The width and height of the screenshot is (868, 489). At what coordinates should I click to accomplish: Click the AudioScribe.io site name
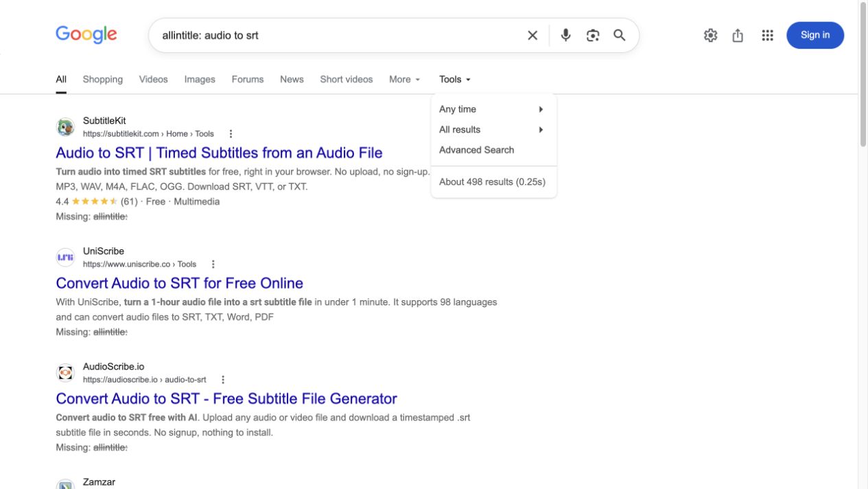[x=114, y=367]
